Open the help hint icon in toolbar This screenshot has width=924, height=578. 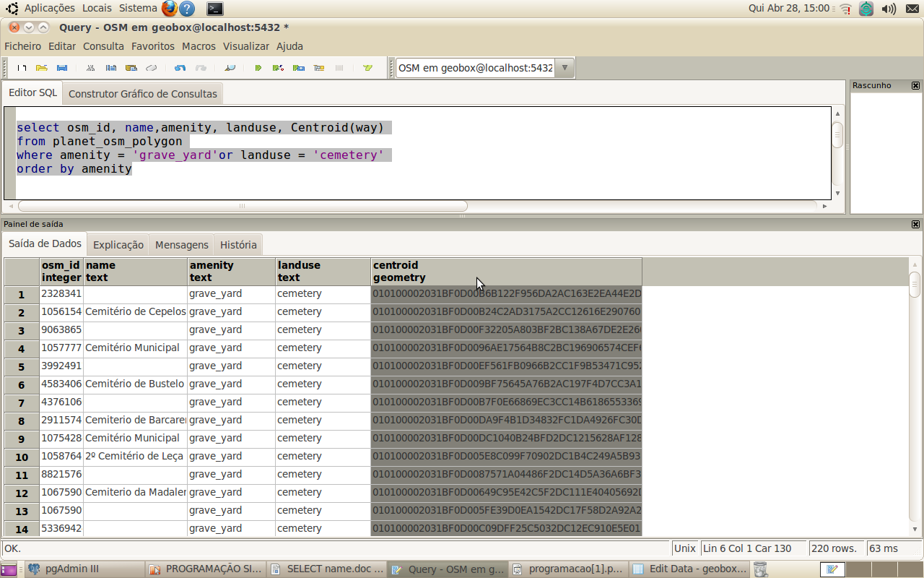(x=368, y=68)
